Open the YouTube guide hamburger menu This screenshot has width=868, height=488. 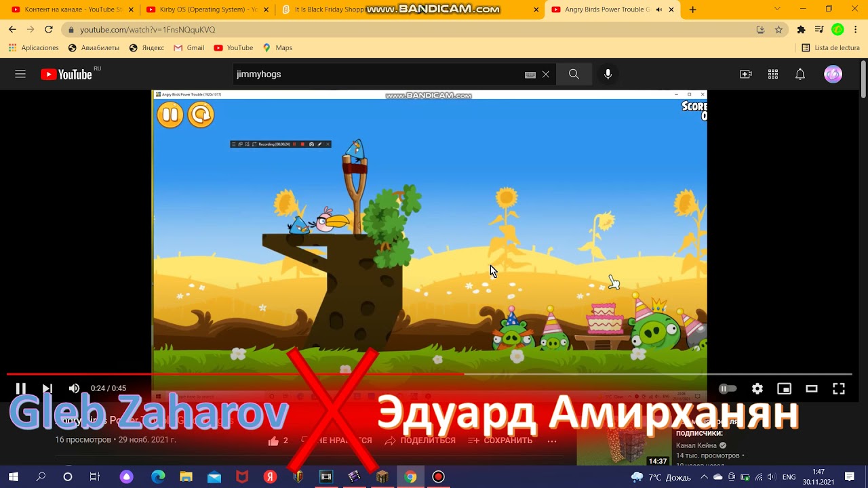click(20, 75)
